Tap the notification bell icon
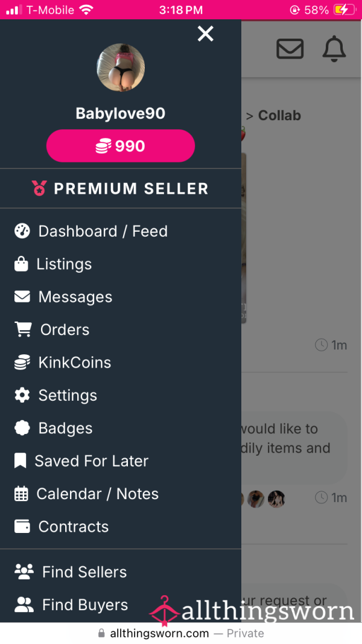Screen dimensions: 362x644 coord(334,49)
